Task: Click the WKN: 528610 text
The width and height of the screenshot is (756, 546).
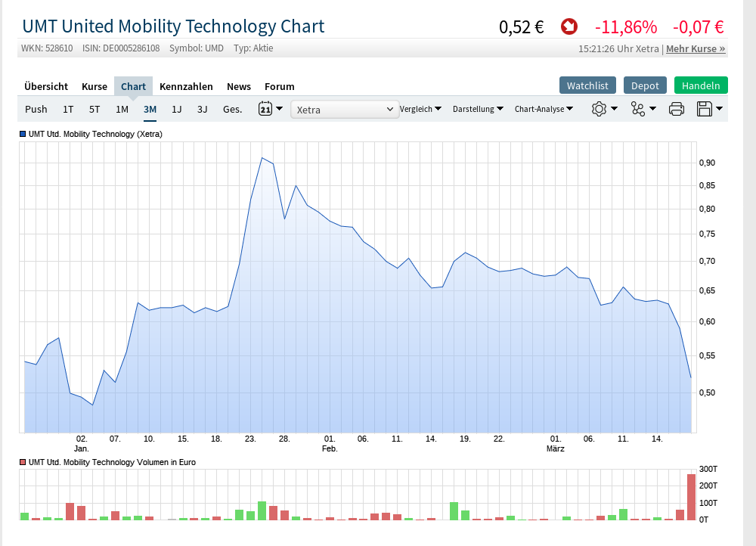Action: coord(47,48)
